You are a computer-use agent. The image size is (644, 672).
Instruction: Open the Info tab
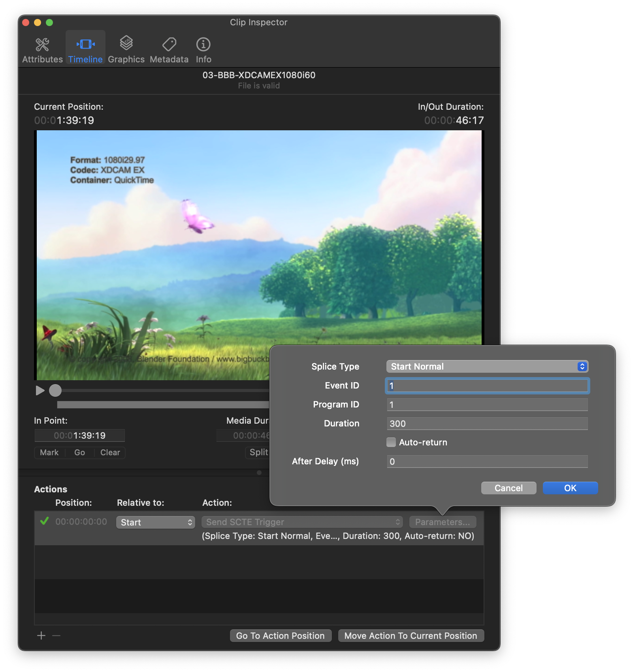tap(203, 50)
